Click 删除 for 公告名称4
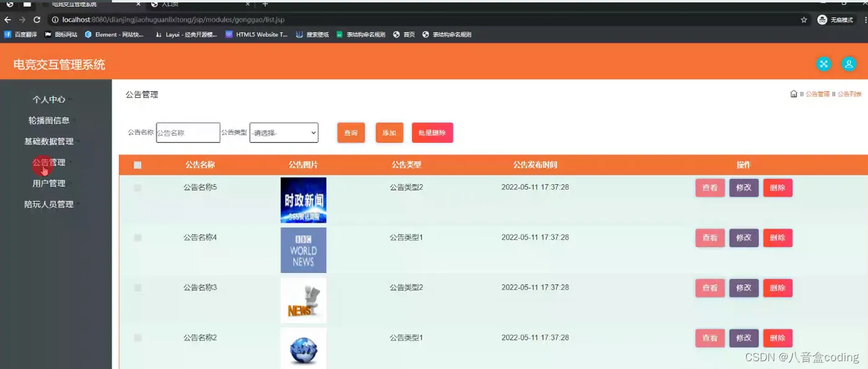 pos(777,238)
